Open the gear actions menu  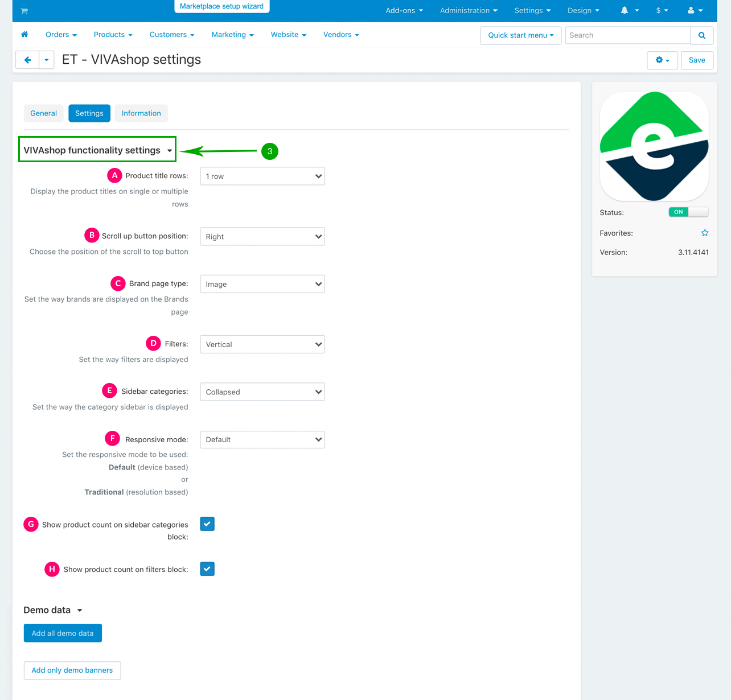pyautogui.click(x=662, y=60)
